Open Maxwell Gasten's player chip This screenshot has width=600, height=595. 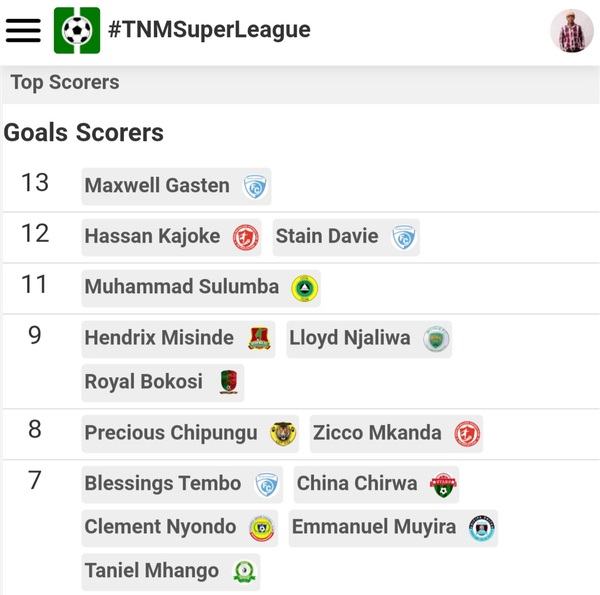[176, 186]
